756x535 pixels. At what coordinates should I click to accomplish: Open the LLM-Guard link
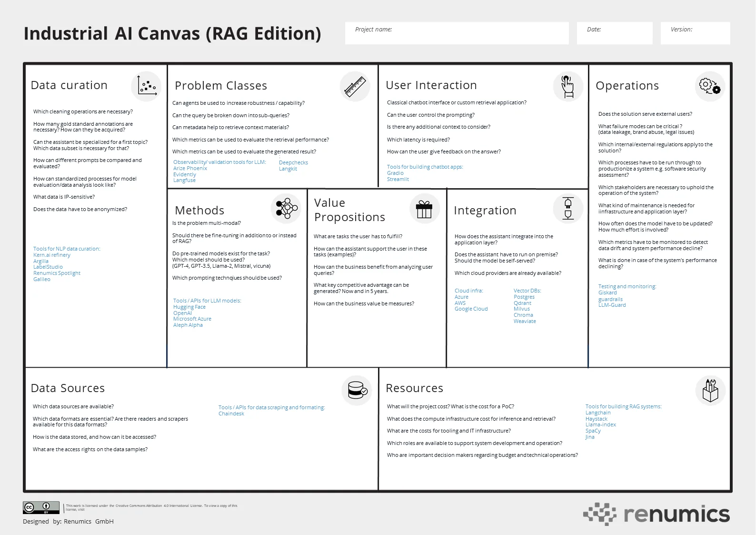tap(612, 305)
